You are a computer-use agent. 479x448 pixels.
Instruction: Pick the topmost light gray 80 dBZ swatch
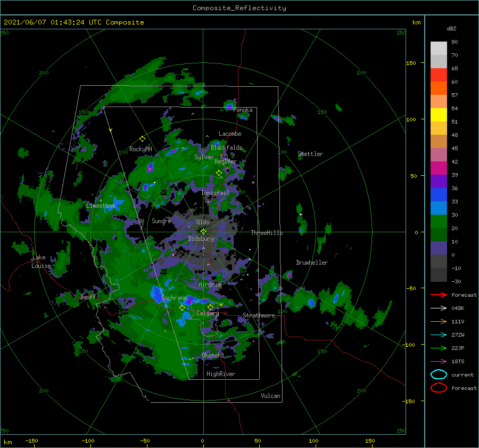click(439, 48)
